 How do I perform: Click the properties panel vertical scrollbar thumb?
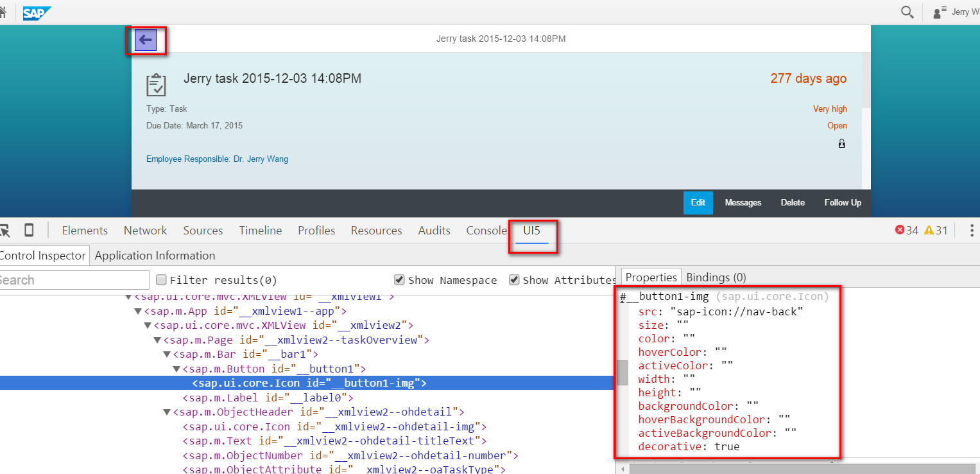tap(623, 373)
